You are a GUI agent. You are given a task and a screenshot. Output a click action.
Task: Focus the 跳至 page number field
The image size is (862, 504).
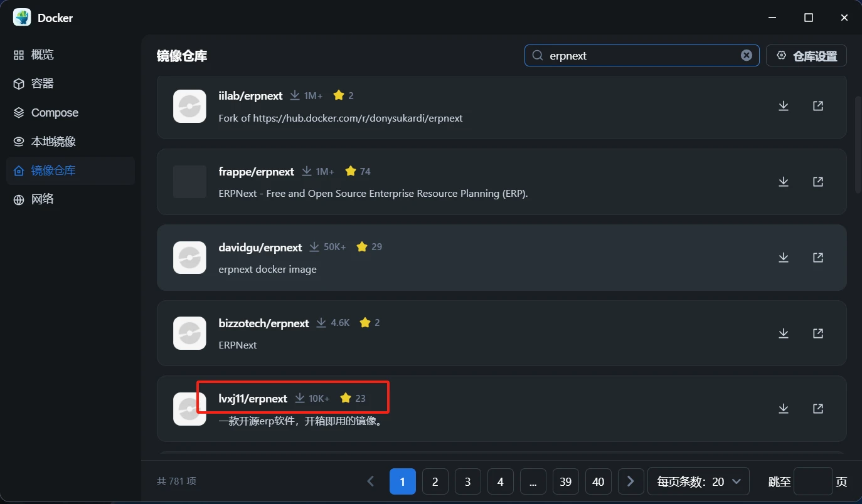[x=813, y=481]
